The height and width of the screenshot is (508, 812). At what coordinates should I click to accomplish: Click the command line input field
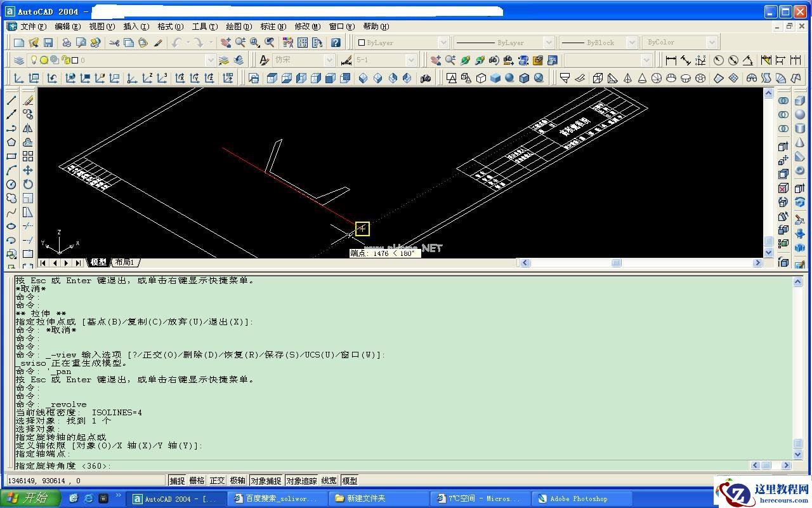(381, 465)
